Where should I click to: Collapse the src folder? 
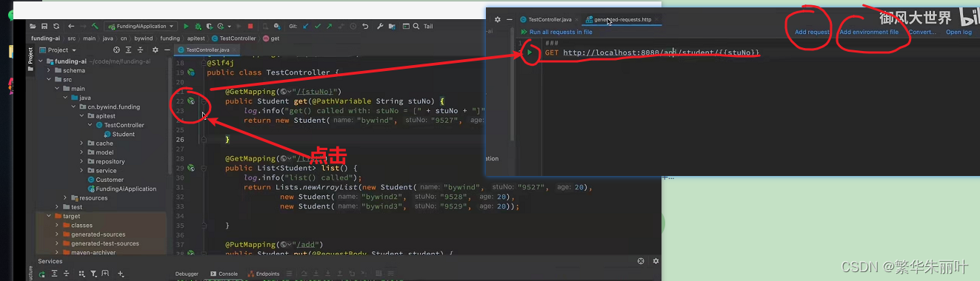coord(50,79)
